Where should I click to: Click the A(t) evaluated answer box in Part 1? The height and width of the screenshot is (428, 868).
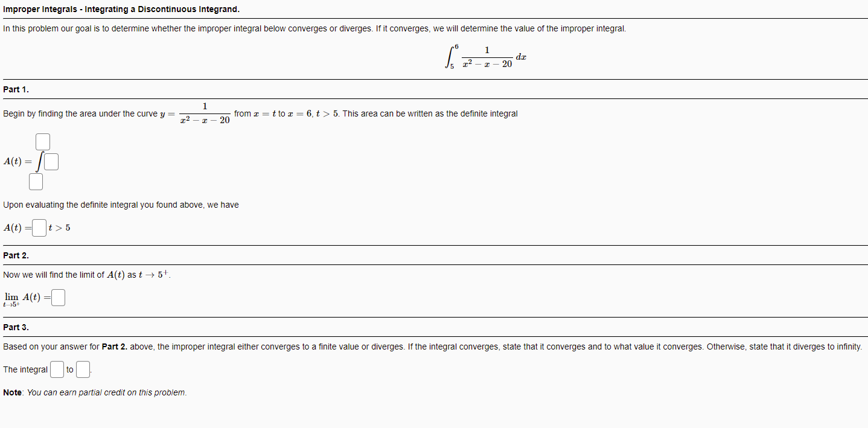coord(39,228)
